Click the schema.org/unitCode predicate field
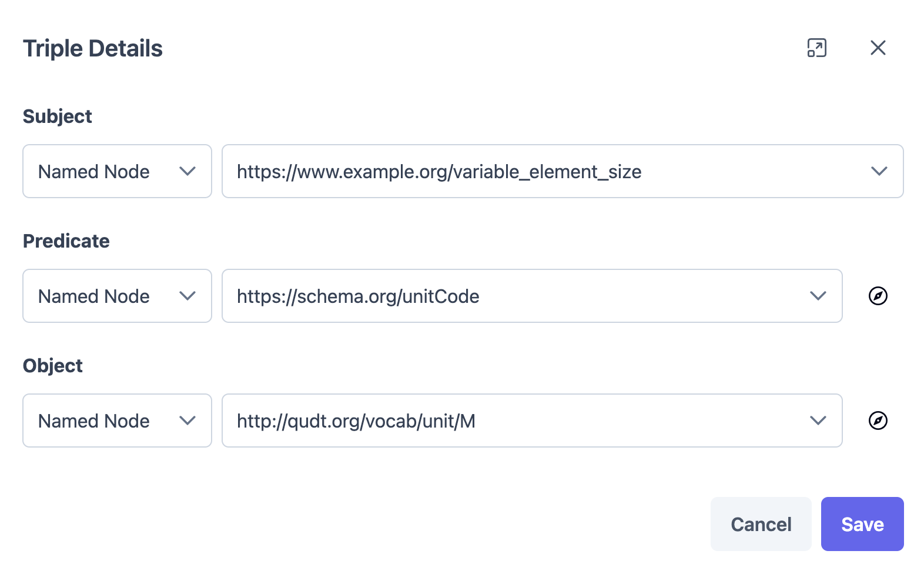This screenshot has width=924, height=574. pos(532,296)
